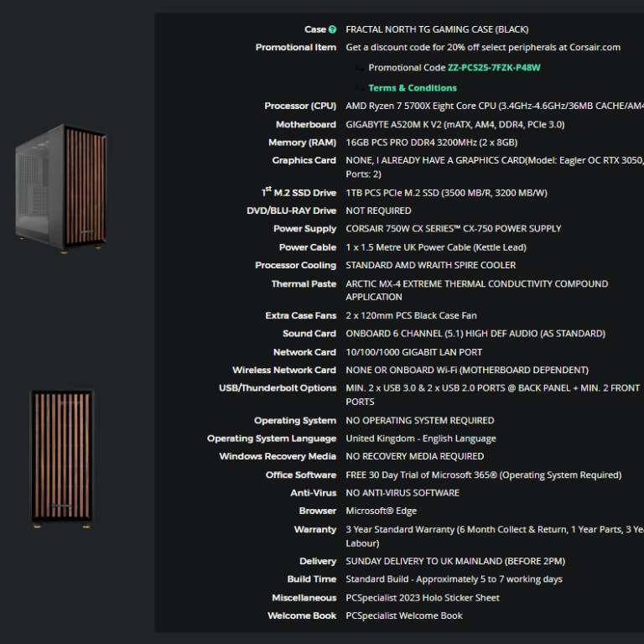Click STANDARD AMD WRAITH SPIRE COOLER text
The image size is (644, 644).
pos(431,265)
